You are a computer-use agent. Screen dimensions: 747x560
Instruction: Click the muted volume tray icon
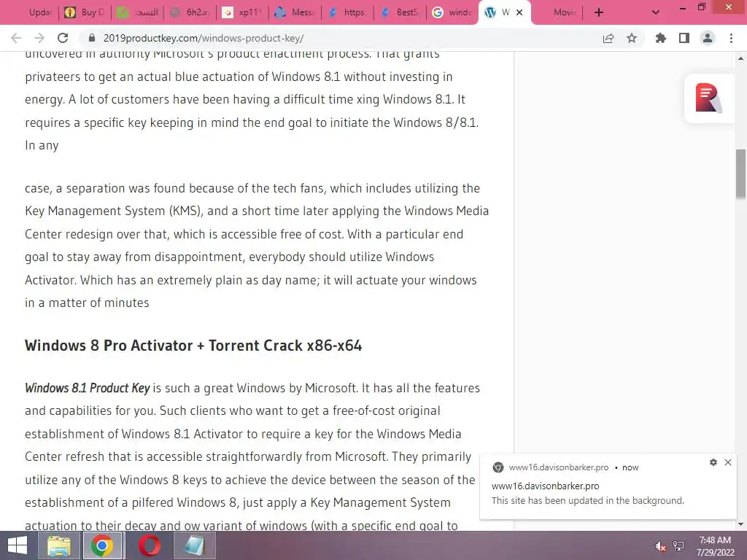point(660,546)
